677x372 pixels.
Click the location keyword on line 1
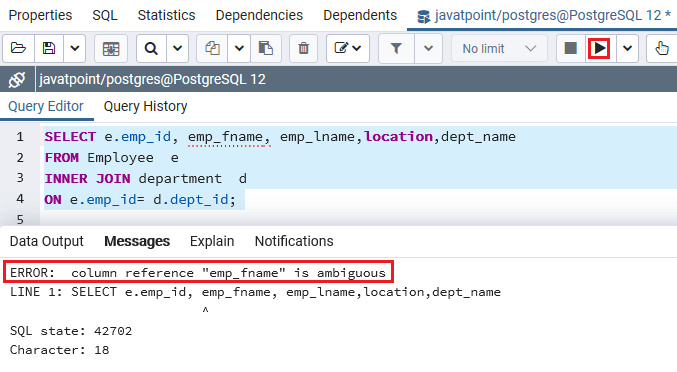[399, 137]
